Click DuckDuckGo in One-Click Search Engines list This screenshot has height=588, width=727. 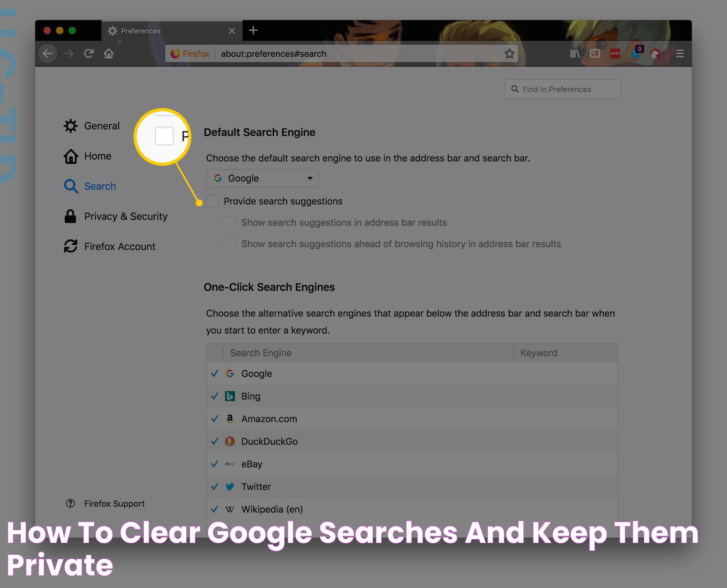[x=270, y=441]
